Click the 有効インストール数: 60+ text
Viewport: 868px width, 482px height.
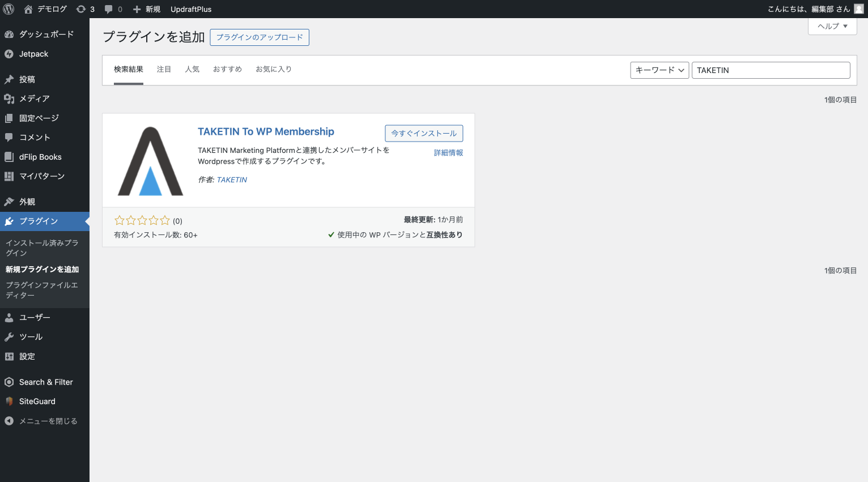156,235
